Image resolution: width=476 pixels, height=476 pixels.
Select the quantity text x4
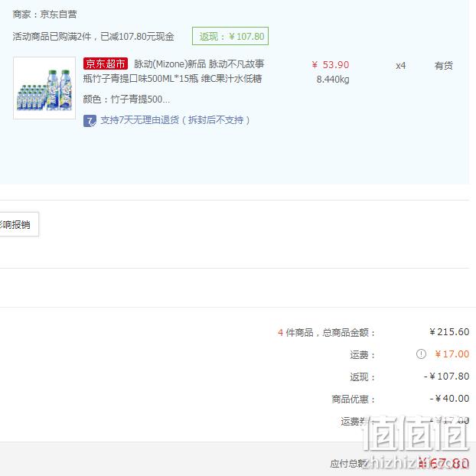[401, 66]
